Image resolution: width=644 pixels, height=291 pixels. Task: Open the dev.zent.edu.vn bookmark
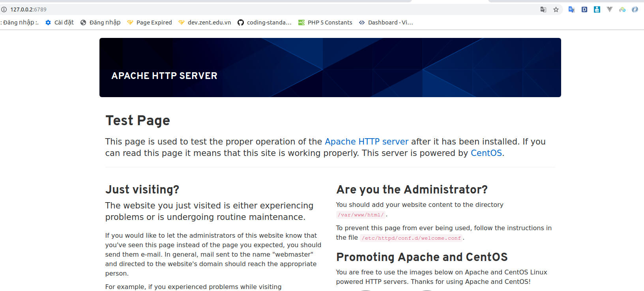[x=205, y=23]
